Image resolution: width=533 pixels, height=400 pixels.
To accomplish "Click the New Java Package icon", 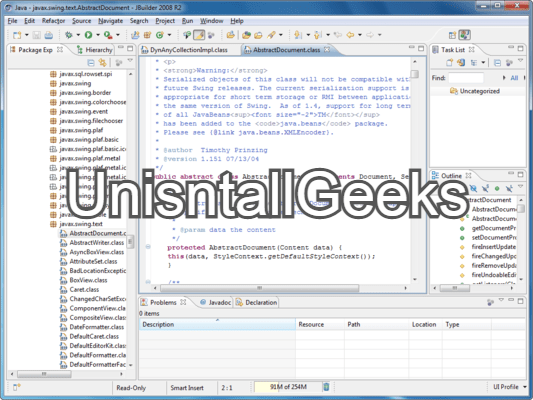I will (148, 35).
